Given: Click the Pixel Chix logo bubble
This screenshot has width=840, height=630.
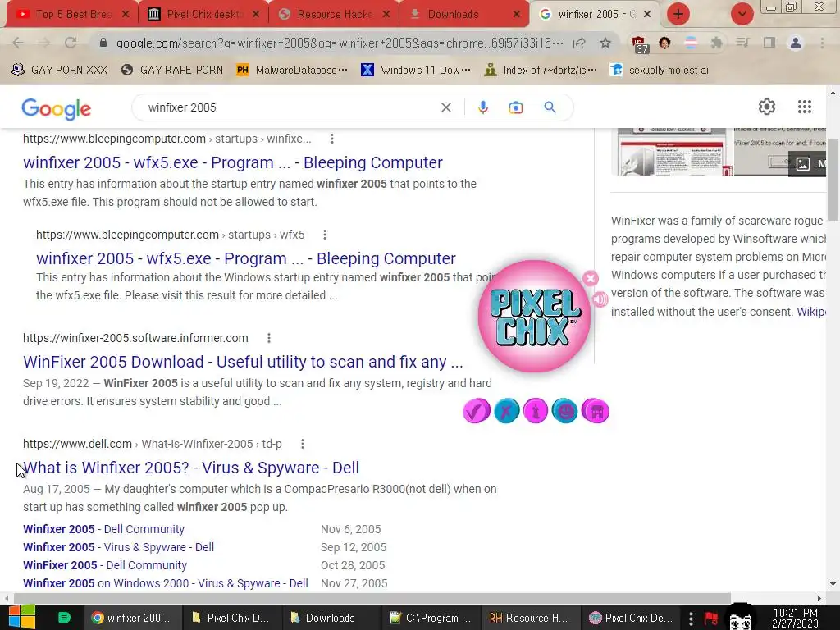Looking at the screenshot, I should pos(534,316).
